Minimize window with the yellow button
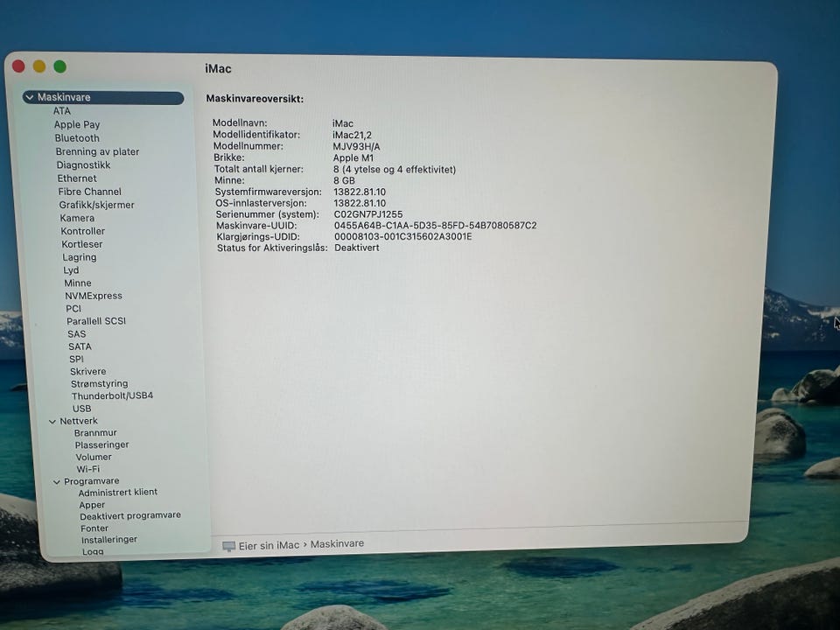 [x=39, y=66]
